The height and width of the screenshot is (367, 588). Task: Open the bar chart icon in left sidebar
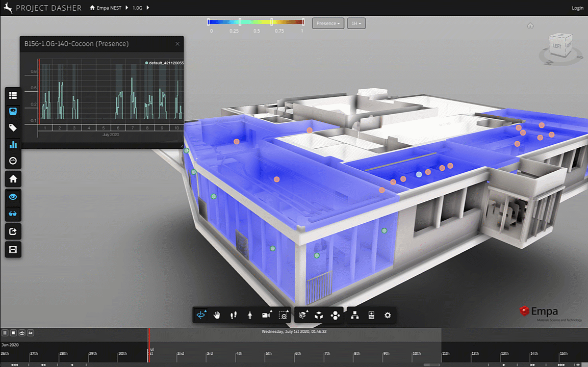click(x=13, y=144)
